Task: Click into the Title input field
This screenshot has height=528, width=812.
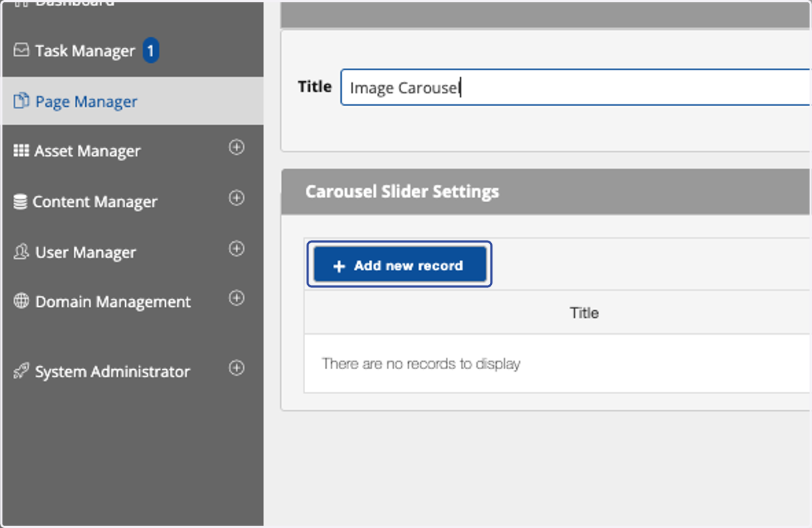Action: 575,87
